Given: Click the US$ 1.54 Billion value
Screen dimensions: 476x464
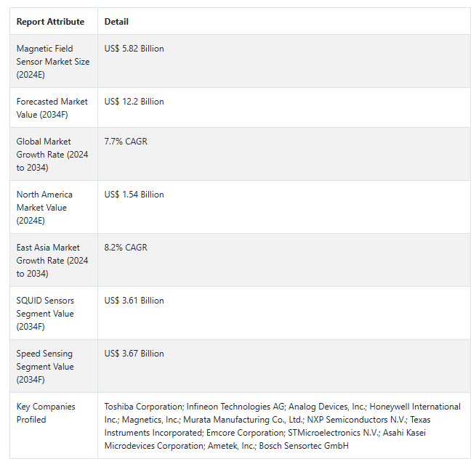Looking at the screenshot, I should point(134,195).
